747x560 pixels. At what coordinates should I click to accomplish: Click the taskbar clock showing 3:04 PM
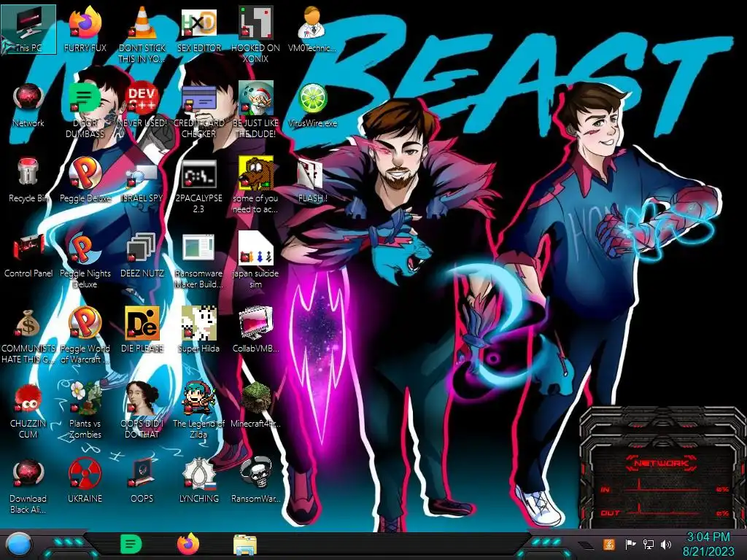point(708,544)
